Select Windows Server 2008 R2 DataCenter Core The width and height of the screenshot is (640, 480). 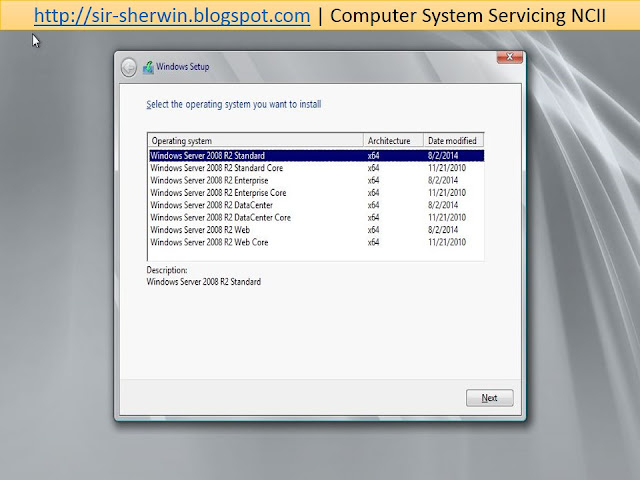tap(316, 218)
